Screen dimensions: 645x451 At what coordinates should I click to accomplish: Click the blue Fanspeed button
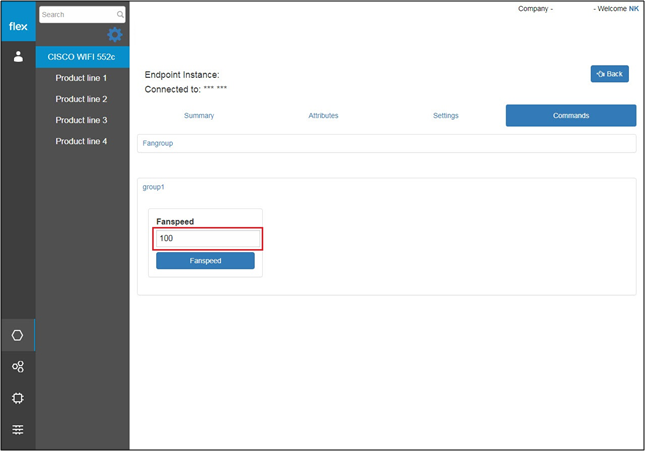[x=205, y=260]
